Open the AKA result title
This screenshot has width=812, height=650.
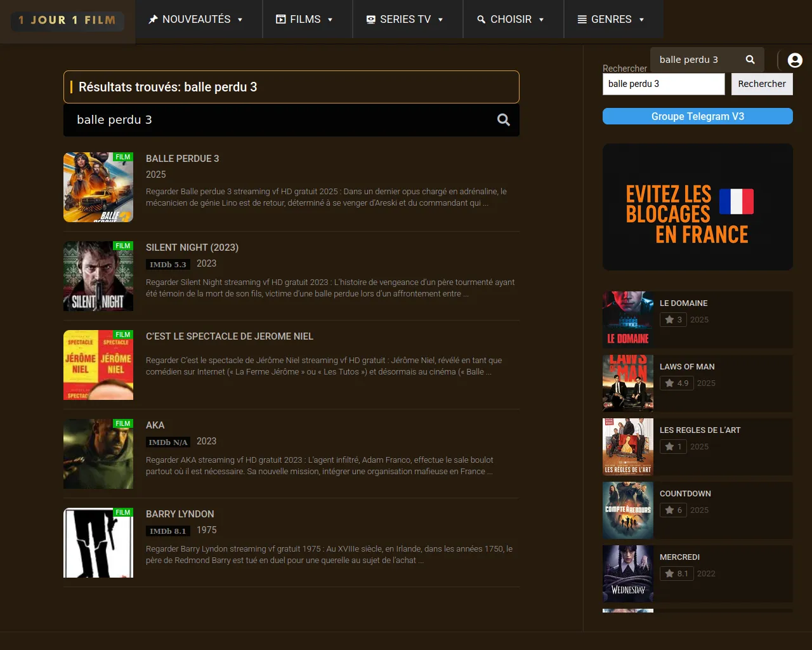(x=155, y=425)
